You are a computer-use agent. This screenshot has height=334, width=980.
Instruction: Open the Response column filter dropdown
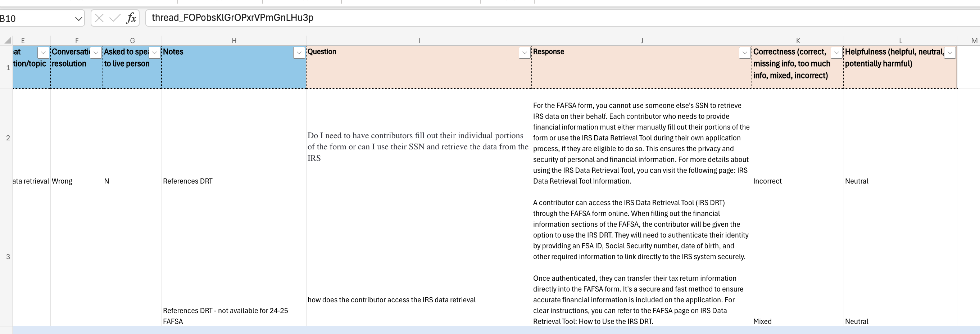[744, 53]
